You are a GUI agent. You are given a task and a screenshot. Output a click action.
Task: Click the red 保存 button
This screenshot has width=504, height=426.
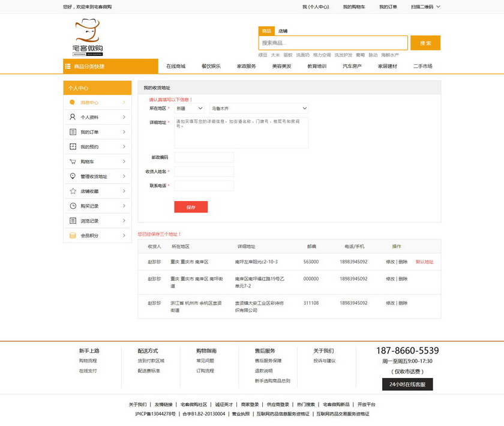[191, 207]
